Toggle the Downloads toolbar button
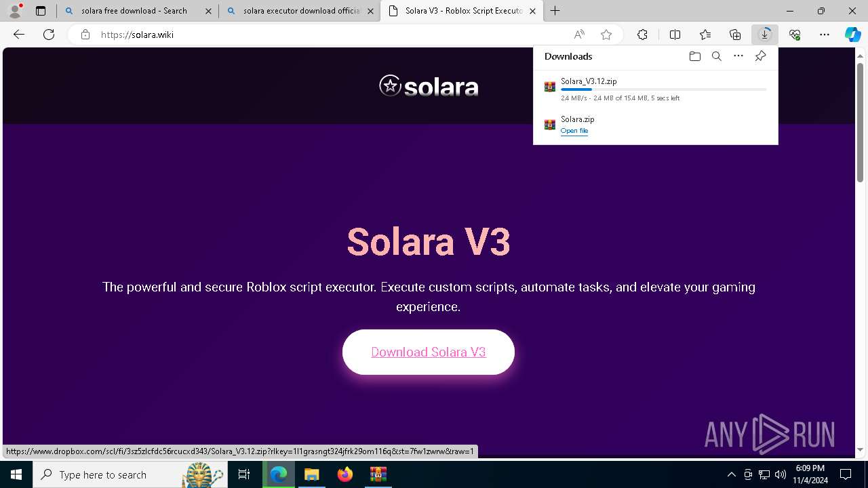 tap(765, 35)
